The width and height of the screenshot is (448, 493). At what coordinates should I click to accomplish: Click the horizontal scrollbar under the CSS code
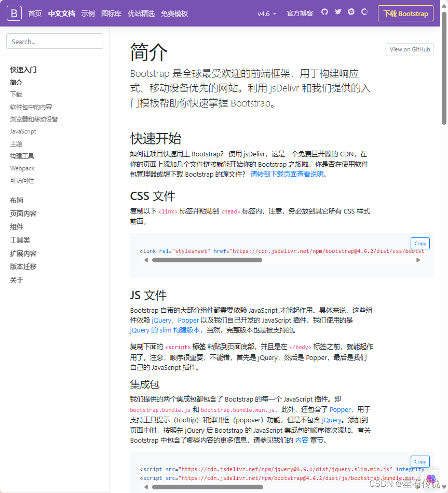click(x=207, y=260)
